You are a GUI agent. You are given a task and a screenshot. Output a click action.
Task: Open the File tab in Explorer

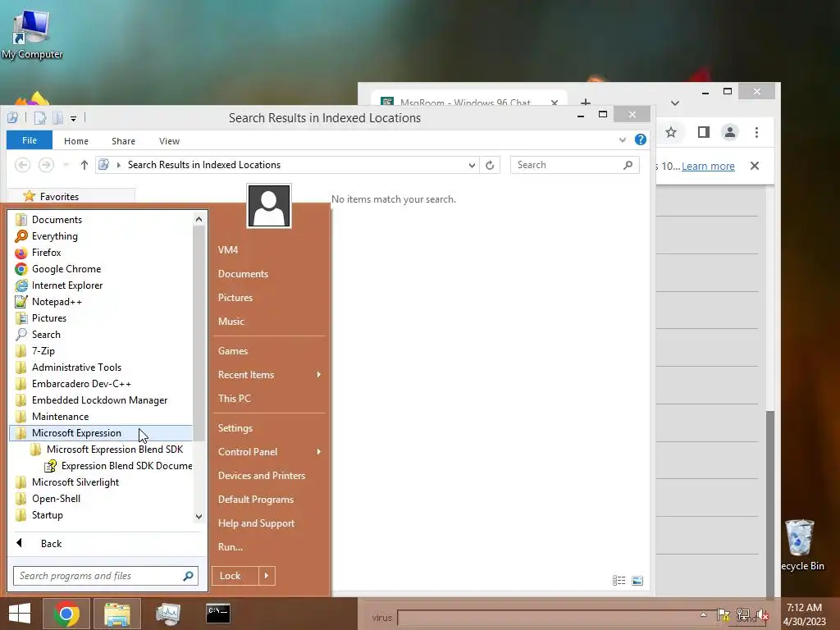click(x=30, y=140)
